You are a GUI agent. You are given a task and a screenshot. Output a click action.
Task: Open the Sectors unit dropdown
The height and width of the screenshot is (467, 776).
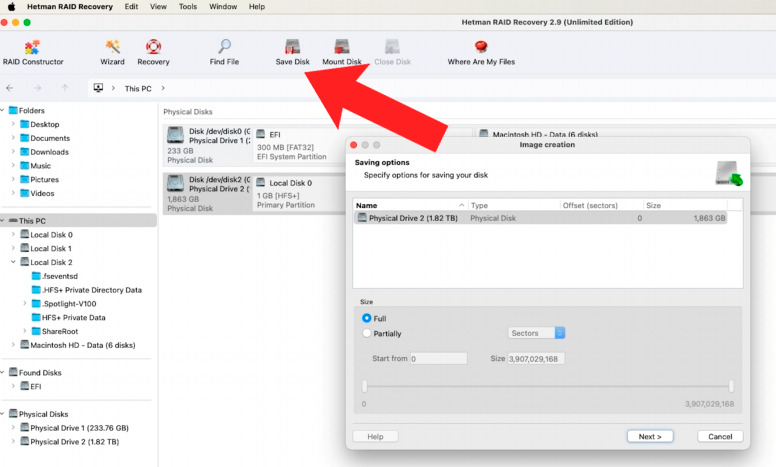pos(536,333)
